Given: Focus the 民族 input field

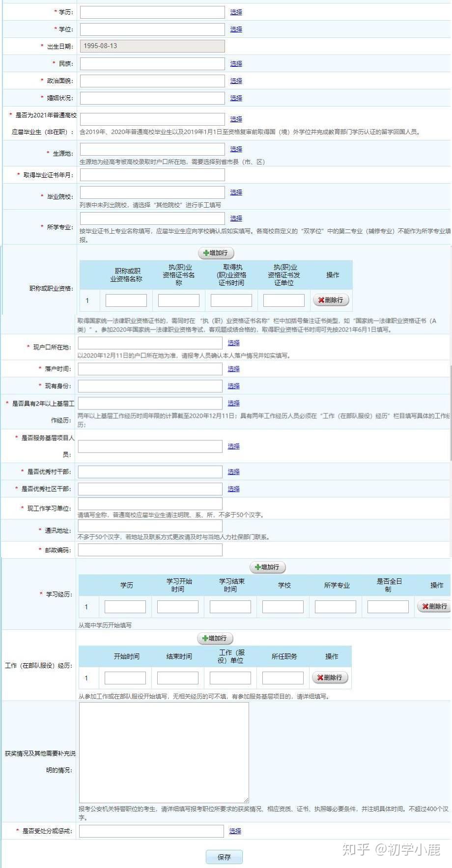Looking at the screenshot, I should tap(152, 63).
